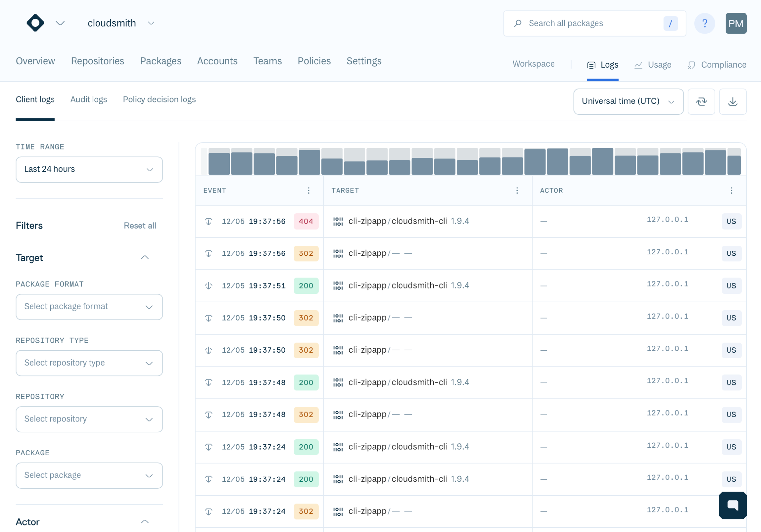Image resolution: width=761 pixels, height=532 pixels.
Task: Click the 404 status badge
Action: coord(306,221)
